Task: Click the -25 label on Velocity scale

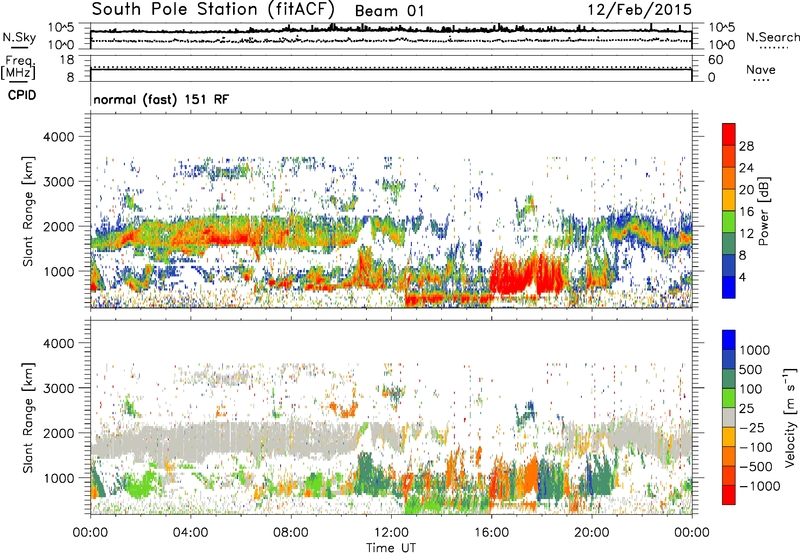Action: [x=752, y=427]
